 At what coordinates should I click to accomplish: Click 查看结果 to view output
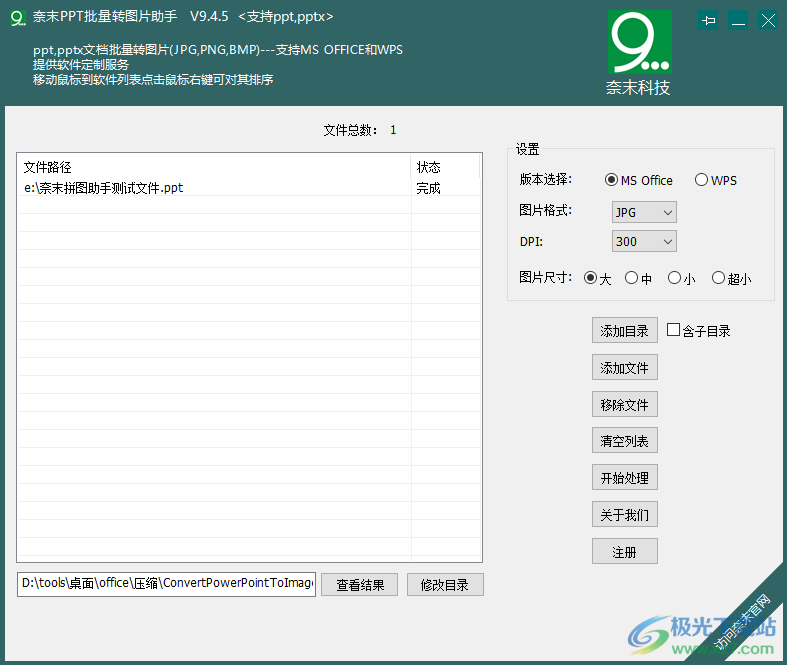[x=359, y=585]
